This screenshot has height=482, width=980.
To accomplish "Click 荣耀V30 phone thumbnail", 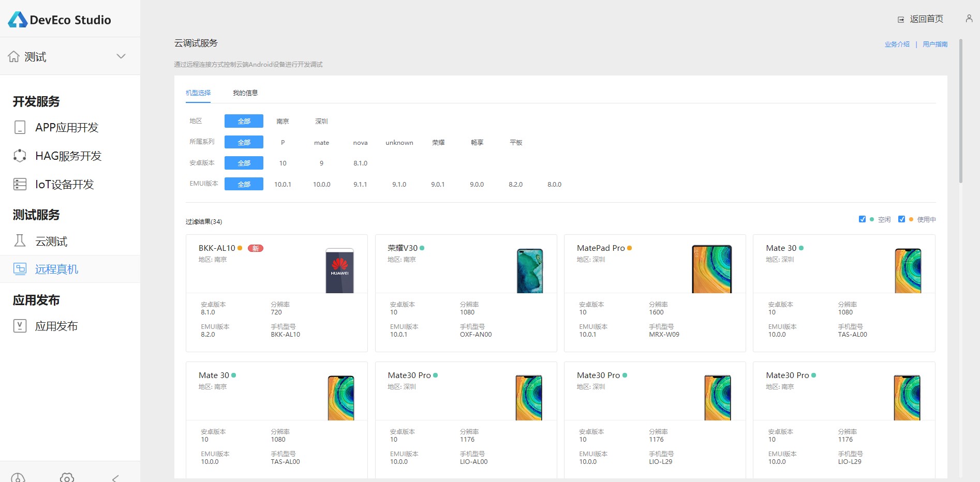I will click(x=530, y=270).
